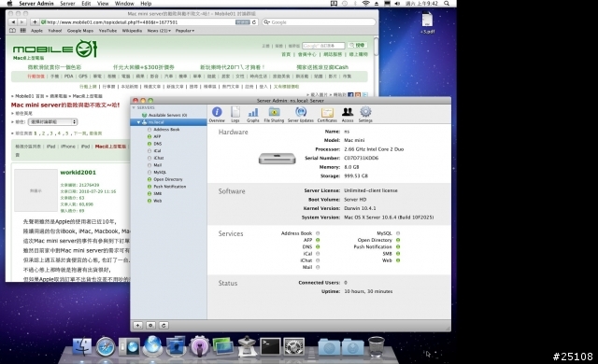Screen dimensions: 598x364
Task: Open Spotlight search in menu bar
Action: [x=447, y=4]
